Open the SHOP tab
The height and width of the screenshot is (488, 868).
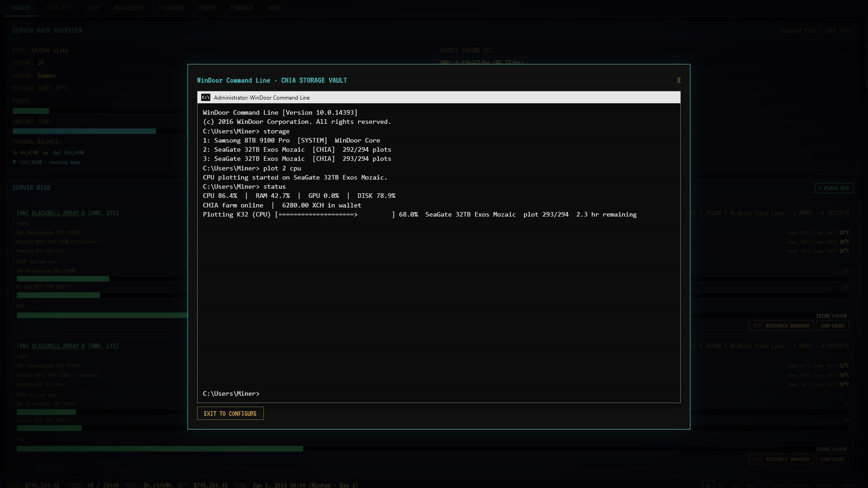(93, 8)
